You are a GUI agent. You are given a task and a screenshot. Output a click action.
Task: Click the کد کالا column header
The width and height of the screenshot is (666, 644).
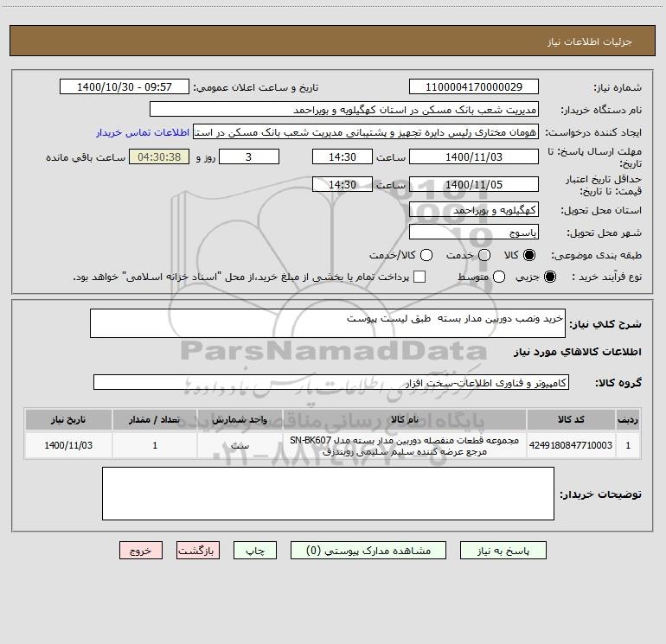pyautogui.click(x=571, y=419)
